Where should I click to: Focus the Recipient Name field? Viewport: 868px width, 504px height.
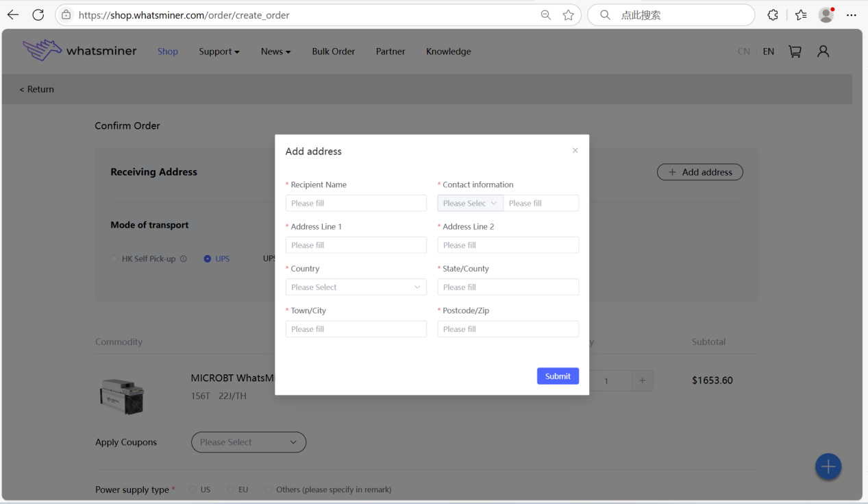point(356,203)
